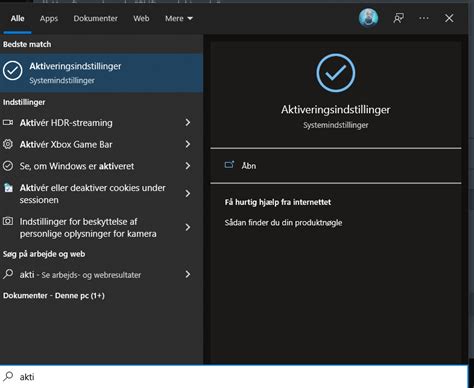Click the open-window icon beside Åbn
474x388 pixels.
(x=229, y=165)
